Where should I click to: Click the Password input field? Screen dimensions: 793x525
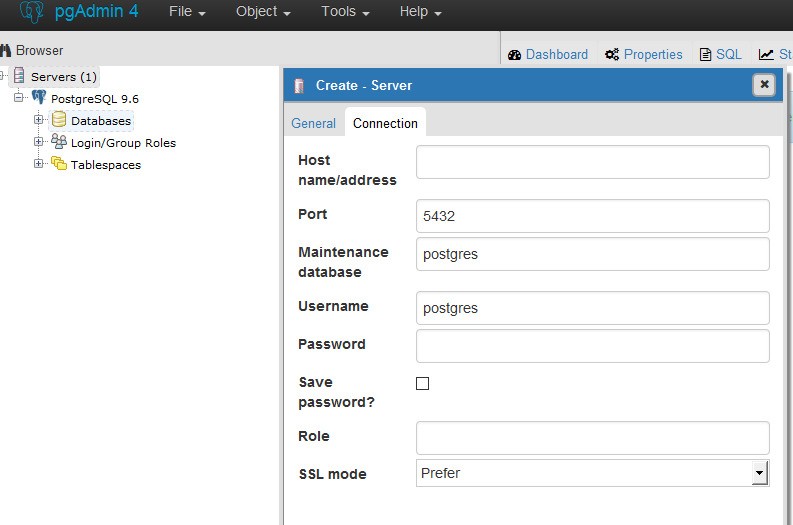pos(593,346)
